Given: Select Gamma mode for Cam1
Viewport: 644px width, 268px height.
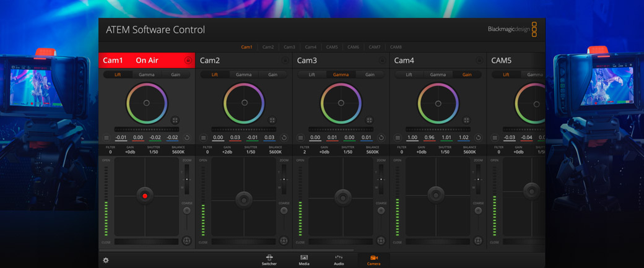Looking at the screenshot, I should click(147, 75).
